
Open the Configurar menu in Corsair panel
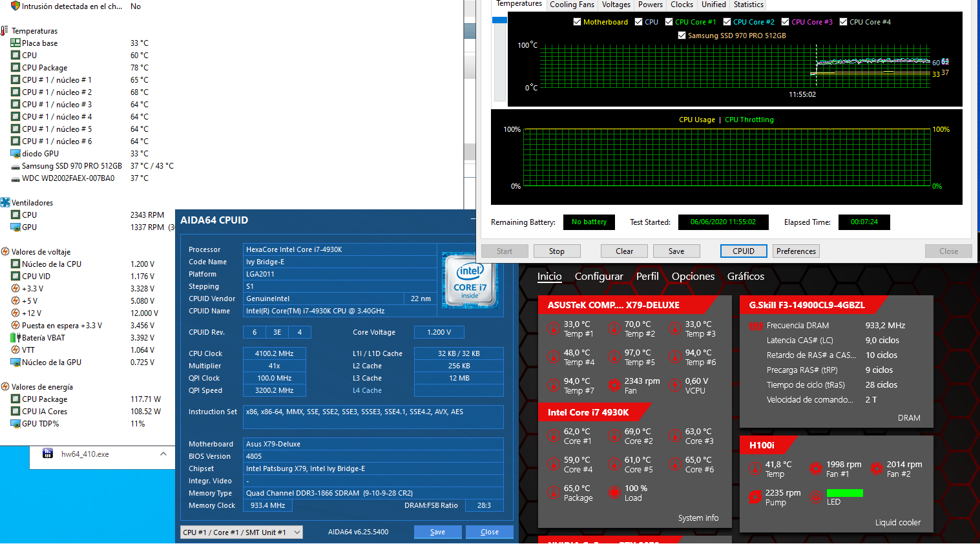[599, 277]
